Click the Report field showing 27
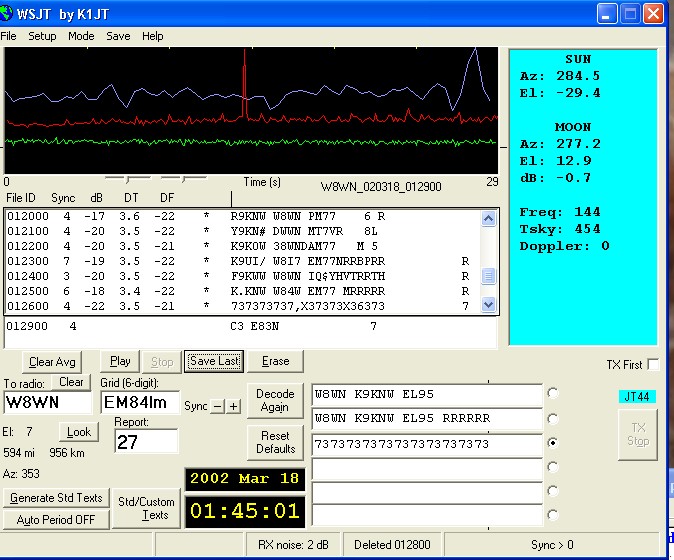 tap(146, 441)
